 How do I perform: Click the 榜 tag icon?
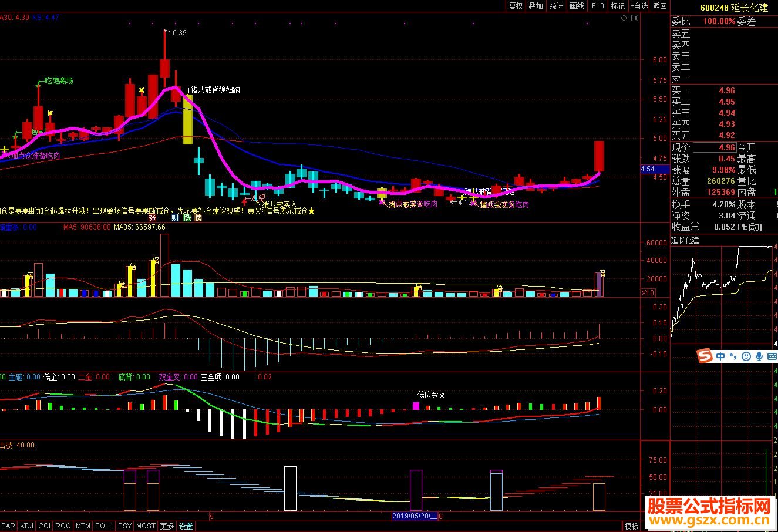(x=198, y=217)
